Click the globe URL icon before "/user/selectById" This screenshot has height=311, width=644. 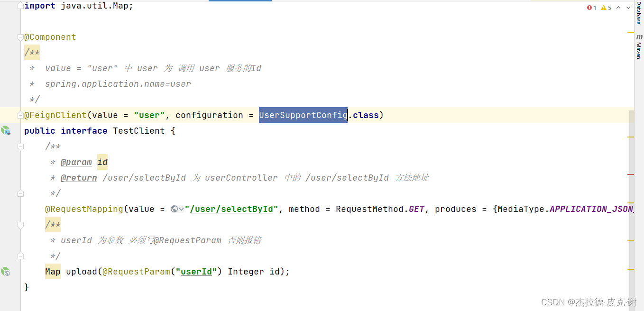tap(174, 209)
